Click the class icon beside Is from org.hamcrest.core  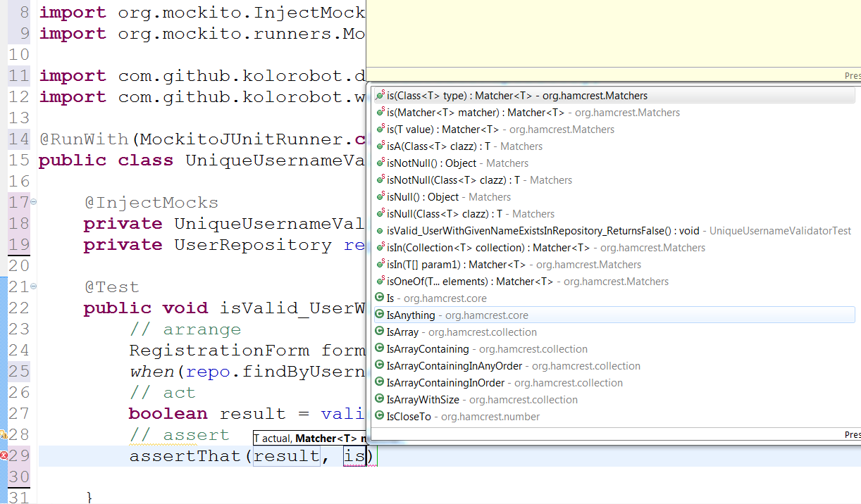378,298
